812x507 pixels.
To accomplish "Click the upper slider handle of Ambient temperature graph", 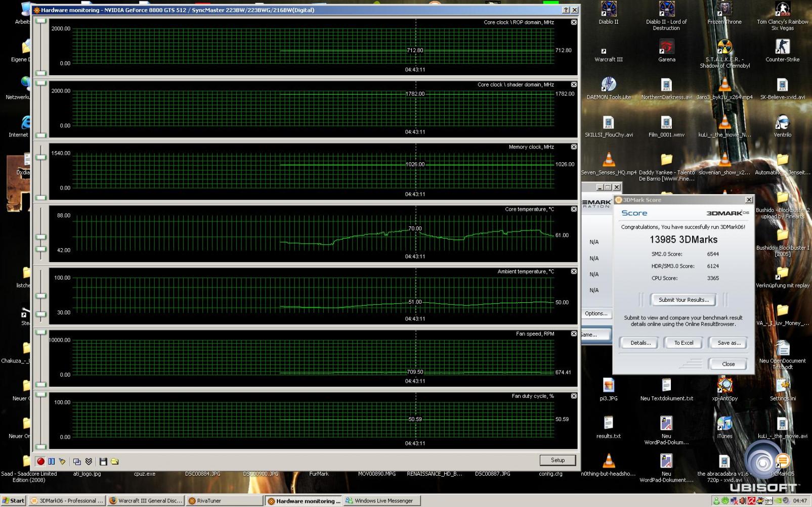I will coord(41,296).
